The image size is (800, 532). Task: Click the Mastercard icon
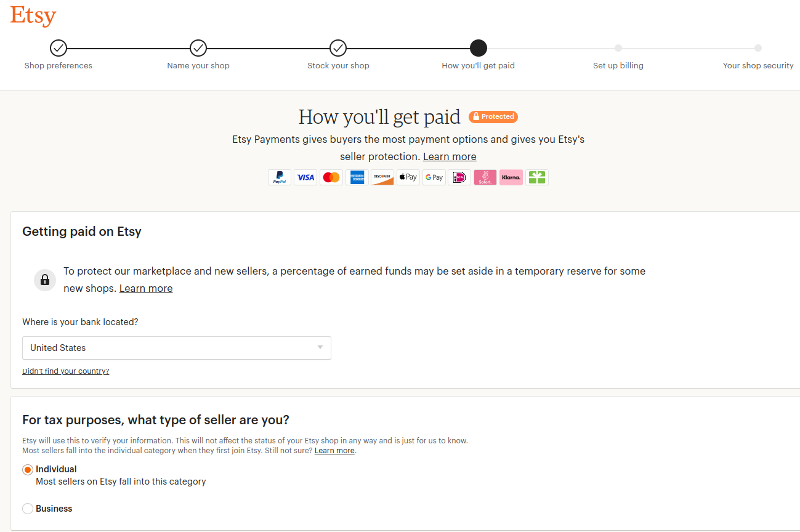click(x=331, y=177)
